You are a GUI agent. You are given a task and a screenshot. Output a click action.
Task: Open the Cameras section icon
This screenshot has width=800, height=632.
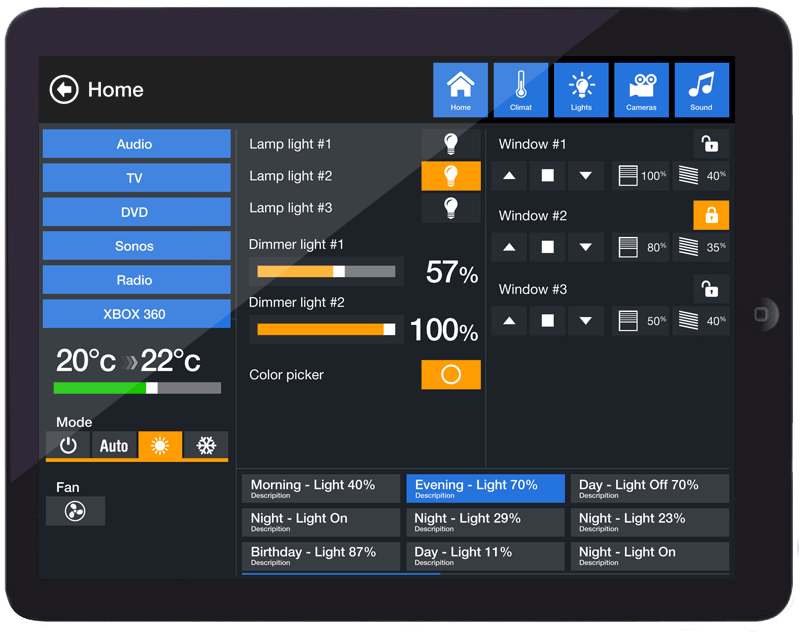click(x=641, y=90)
